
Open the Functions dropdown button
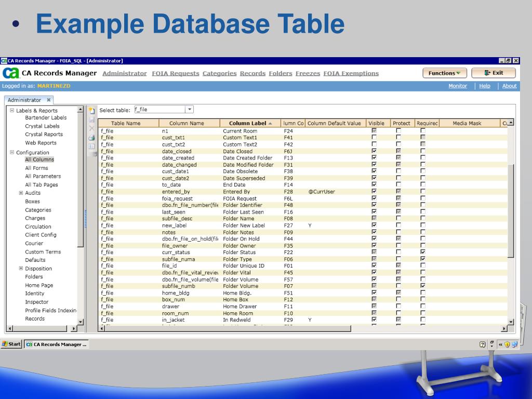click(445, 73)
